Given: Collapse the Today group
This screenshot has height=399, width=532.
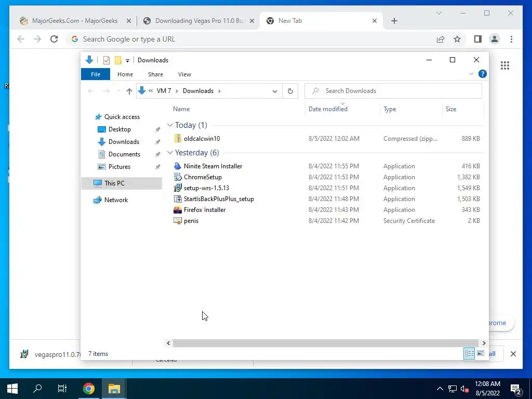Looking at the screenshot, I should point(170,125).
